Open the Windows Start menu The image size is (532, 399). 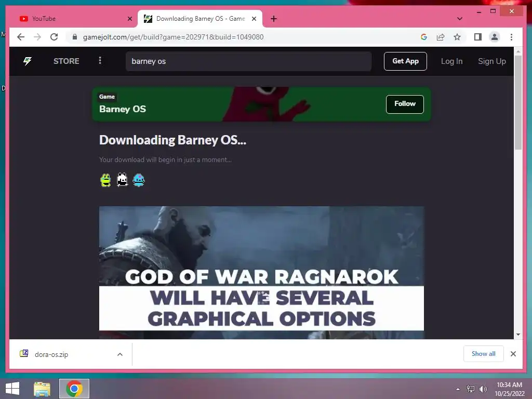pos(12,389)
